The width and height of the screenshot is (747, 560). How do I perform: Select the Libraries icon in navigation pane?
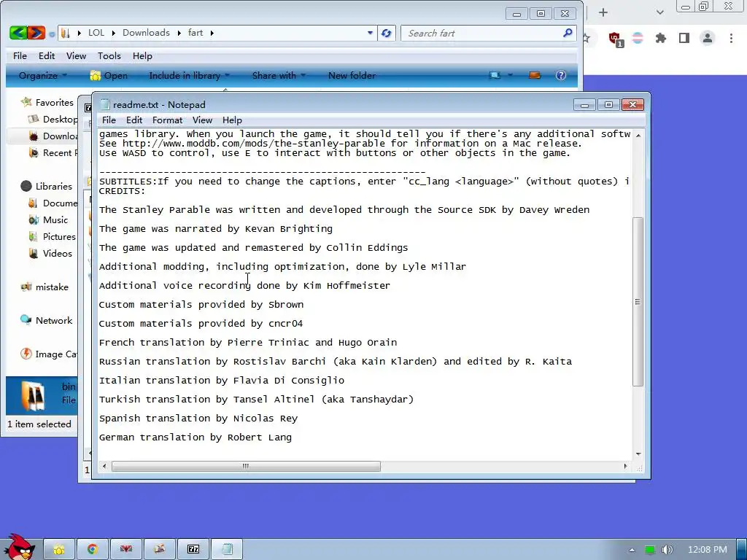pos(26,186)
